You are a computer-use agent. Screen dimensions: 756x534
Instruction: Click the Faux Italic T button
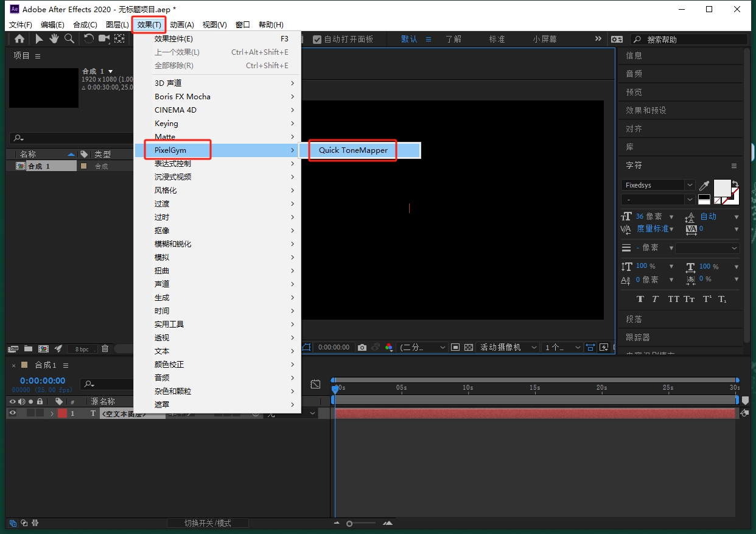coord(655,299)
